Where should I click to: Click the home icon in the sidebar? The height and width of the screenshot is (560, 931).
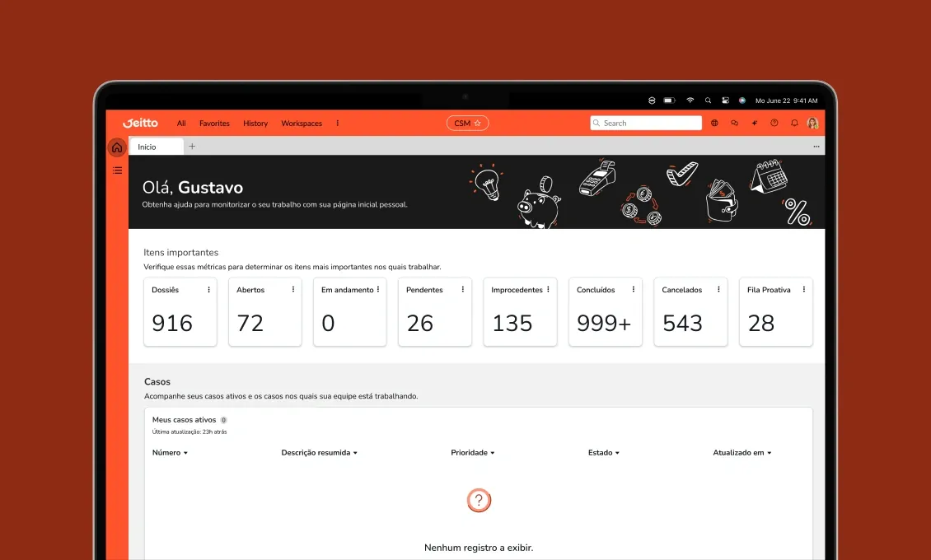[x=117, y=147]
